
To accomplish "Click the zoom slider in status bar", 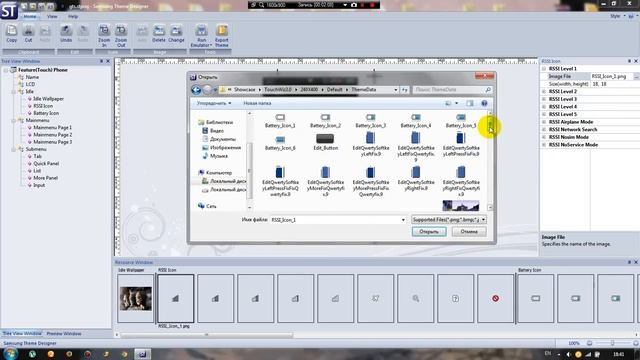I will coord(613,343).
